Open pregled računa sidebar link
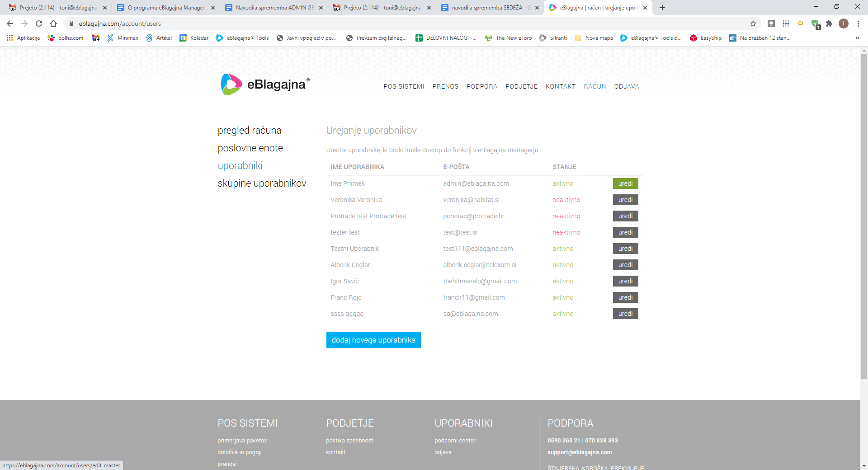Image resolution: width=868 pixels, height=470 pixels. click(250, 131)
